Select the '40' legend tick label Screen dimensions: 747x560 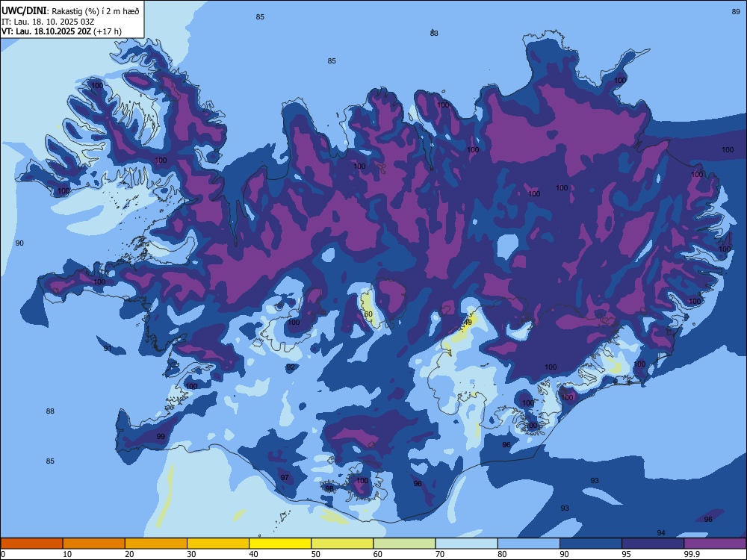coord(254,554)
